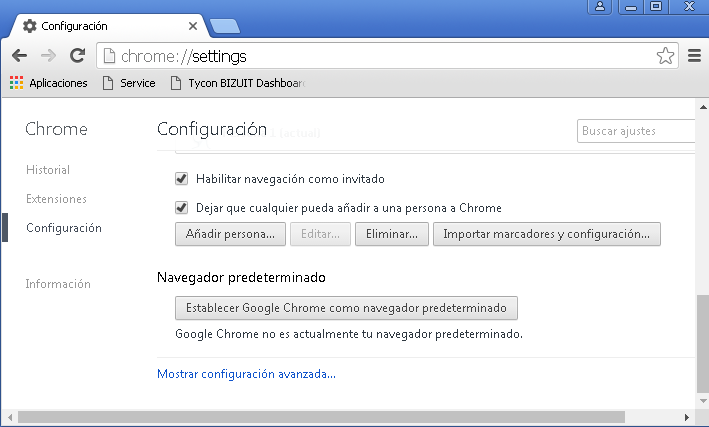Click the vertical scrollbar thumb
This screenshot has width=709, height=427.
point(703,344)
